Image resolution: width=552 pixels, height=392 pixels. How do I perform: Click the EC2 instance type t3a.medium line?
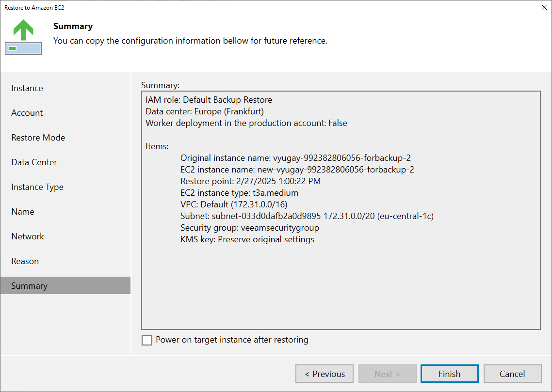coord(239,193)
